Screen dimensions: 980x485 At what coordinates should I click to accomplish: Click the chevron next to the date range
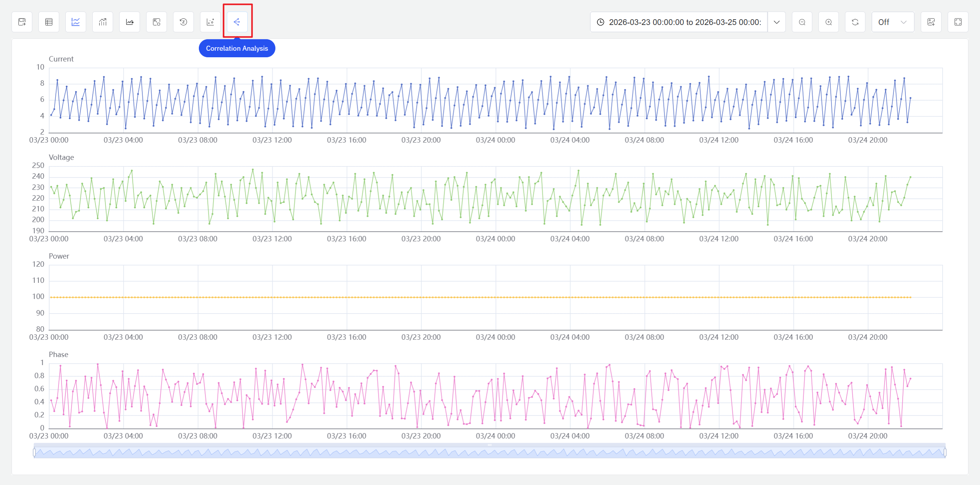[x=777, y=22]
